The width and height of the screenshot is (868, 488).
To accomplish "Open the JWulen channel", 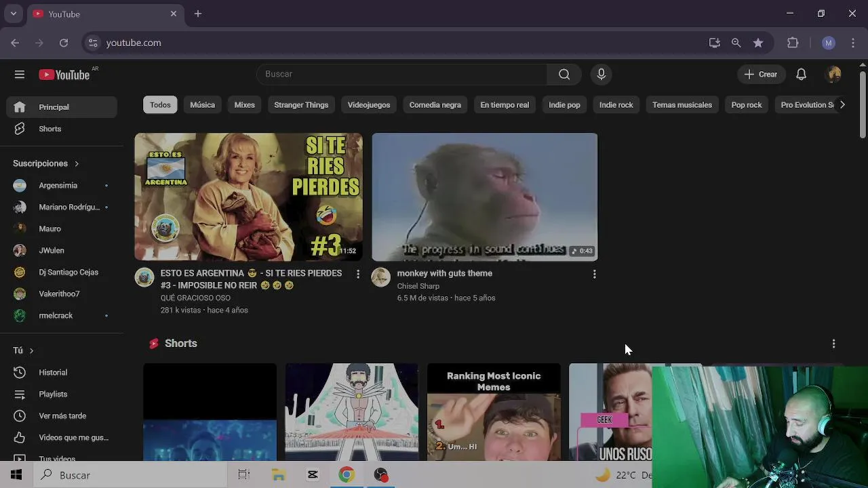I will click(62, 250).
